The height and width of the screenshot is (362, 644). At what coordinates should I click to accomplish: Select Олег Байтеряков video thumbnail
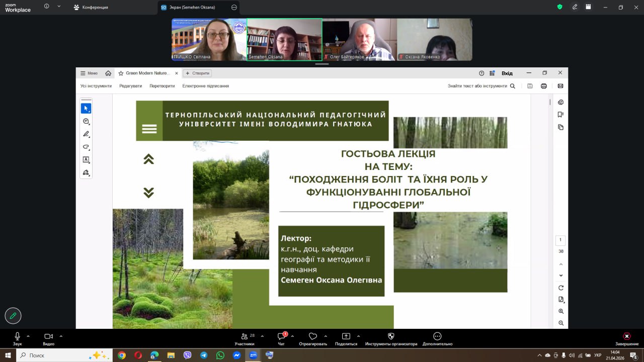[359, 40]
